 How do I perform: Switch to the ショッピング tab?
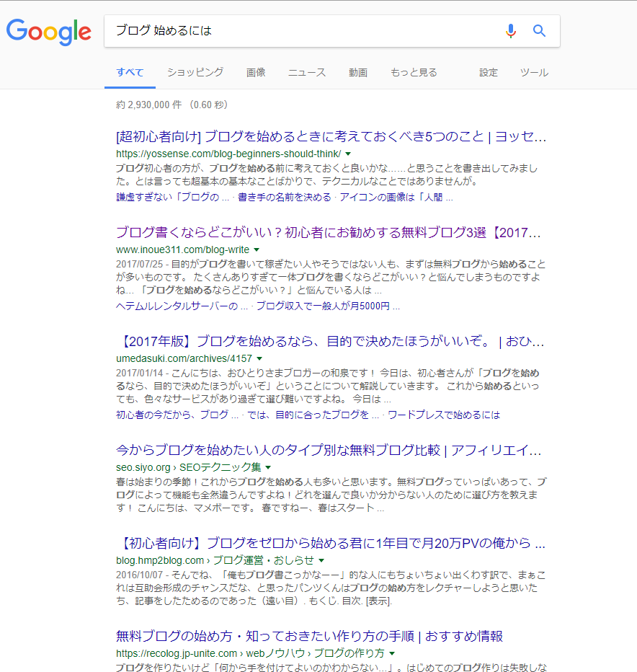click(x=195, y=72)
